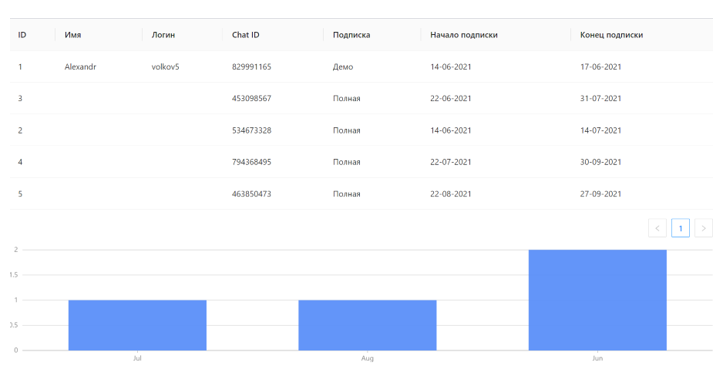
Task: Select Chat ID 453098567
Action: (x=252, y=98)
